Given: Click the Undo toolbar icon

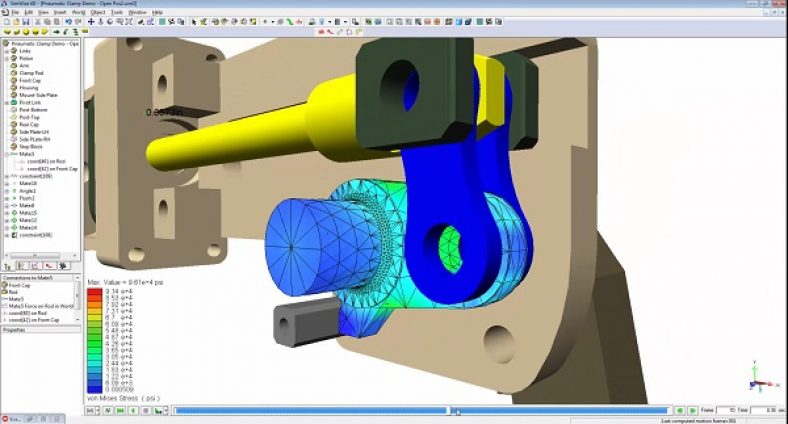Looking at the screenshot, I should (x=69, y=22).
